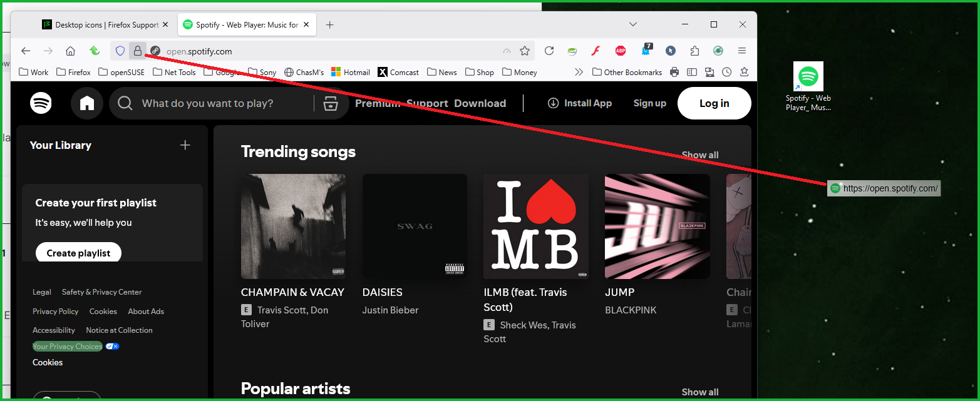Viewport: 980px width, 401px height.
Task: Expand the openSUSE bookmarks folder
Action: tap(121, 72)
